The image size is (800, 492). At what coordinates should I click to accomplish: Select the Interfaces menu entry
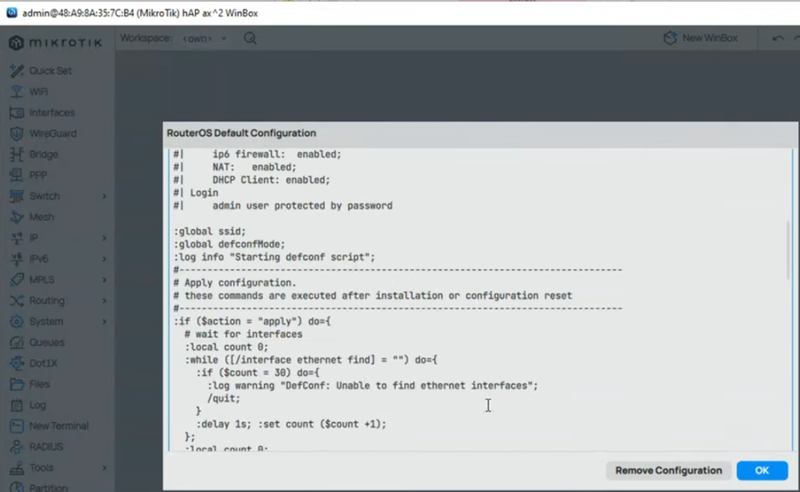click(x=52, y=112)
